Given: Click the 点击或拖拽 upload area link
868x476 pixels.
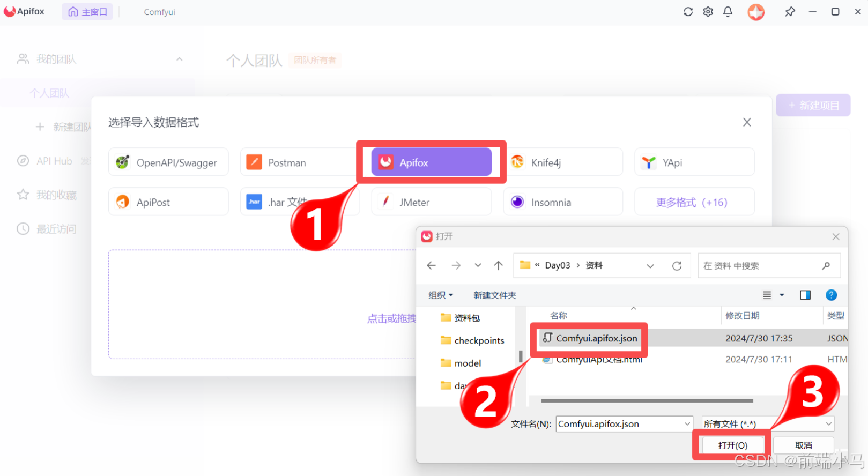Looking at the screenshot, I should tap(391, 318).
